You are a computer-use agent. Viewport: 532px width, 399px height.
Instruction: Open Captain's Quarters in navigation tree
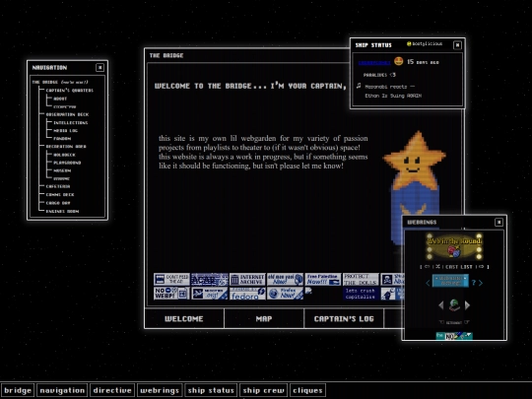pyautogui.click(x=70, y=91)
